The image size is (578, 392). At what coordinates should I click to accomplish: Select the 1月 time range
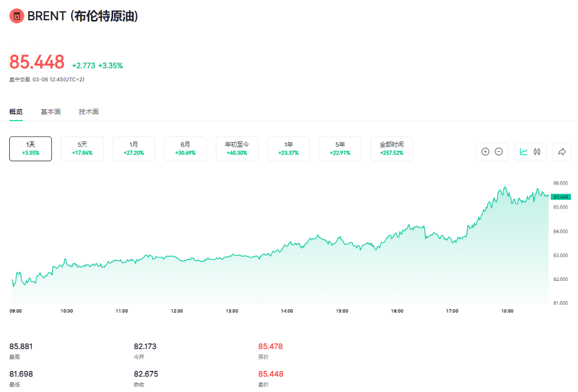coord(134,148)
